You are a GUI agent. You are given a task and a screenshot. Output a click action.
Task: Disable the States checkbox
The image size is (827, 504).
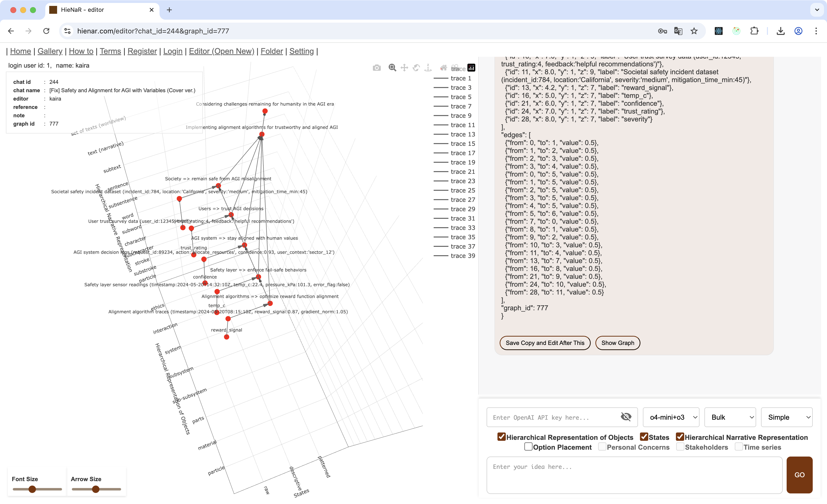click(644, 437)
